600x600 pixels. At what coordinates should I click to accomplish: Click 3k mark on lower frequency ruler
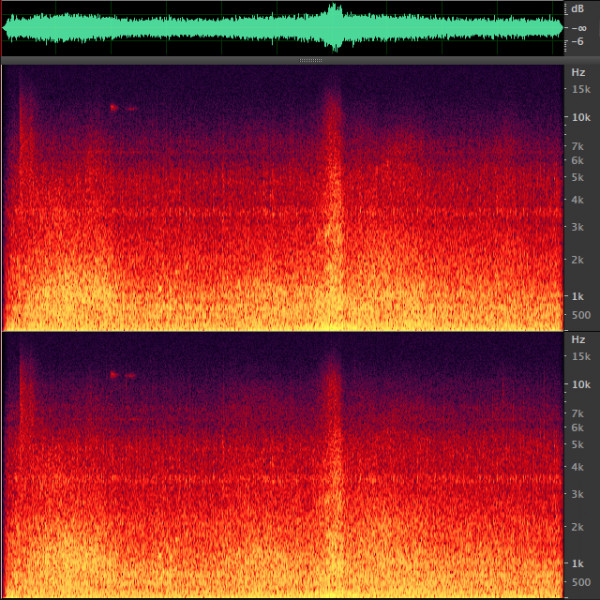tap(578, 494)
